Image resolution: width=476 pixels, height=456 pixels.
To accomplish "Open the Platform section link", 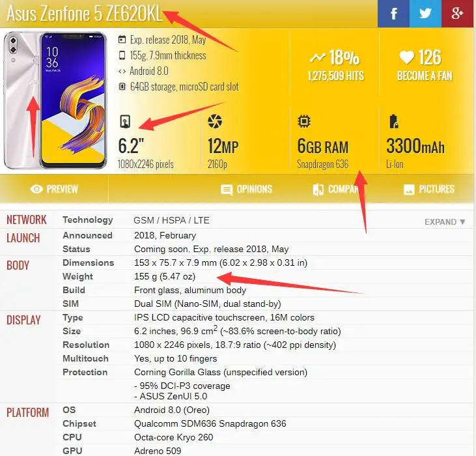I will coord(27,412).
